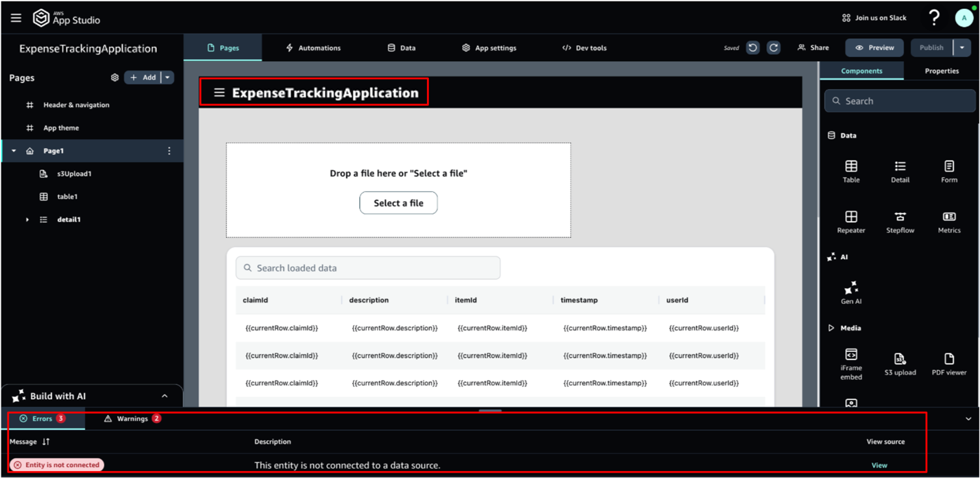Expand the detail1 tree item
980x478 pixels.
(x=27, y=219)
